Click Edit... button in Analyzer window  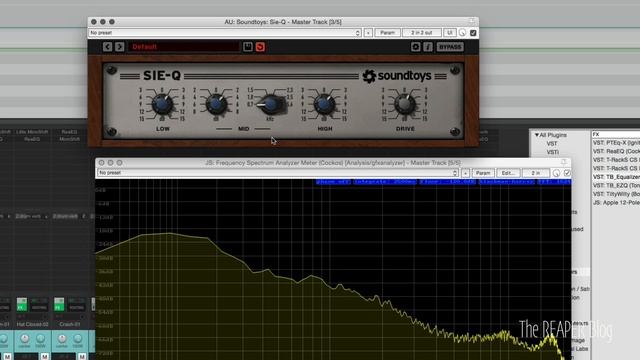508,173
